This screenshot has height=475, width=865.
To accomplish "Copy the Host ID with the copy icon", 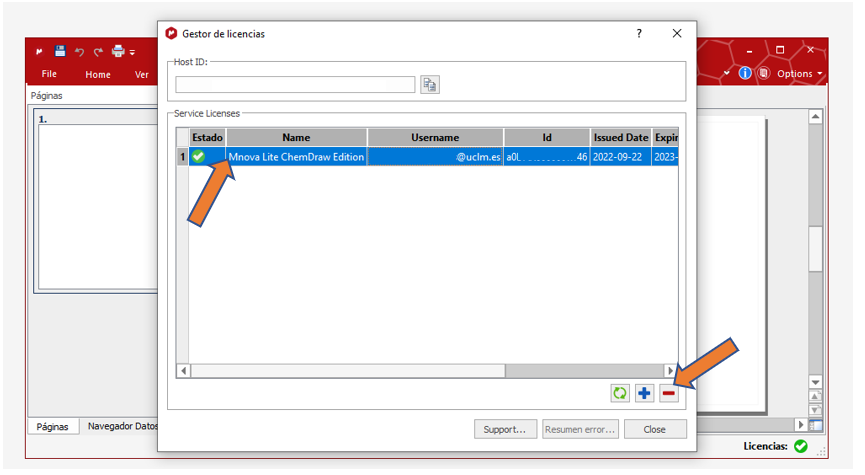I will point(430,84).
